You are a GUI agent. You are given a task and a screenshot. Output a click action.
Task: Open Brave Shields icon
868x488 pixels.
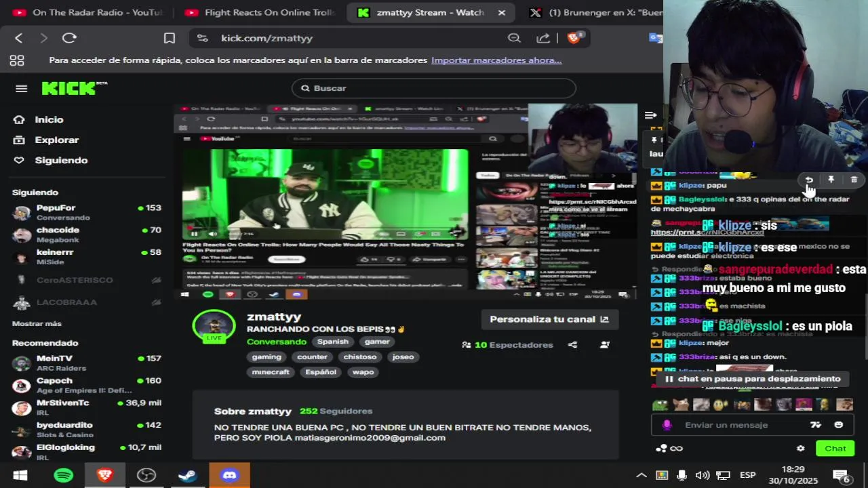click(574, 38)
